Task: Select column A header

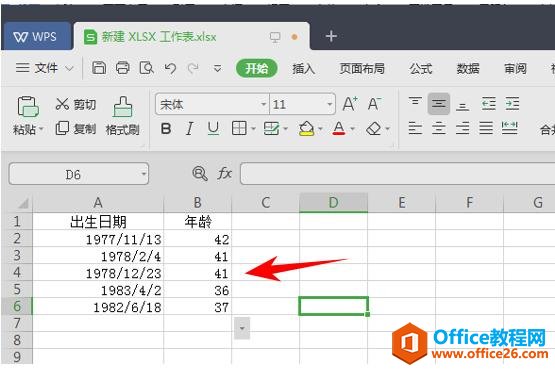Action: click(x=98, y=202)
